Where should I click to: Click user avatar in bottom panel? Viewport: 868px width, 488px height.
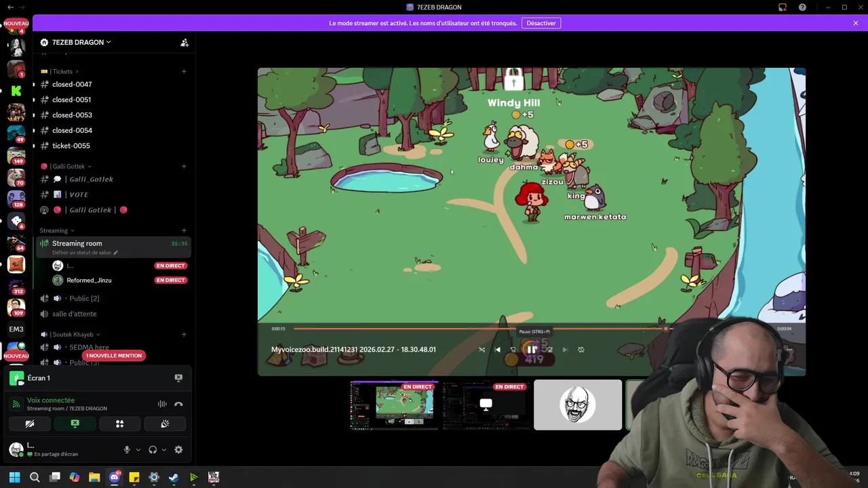(x=16, y=449)
